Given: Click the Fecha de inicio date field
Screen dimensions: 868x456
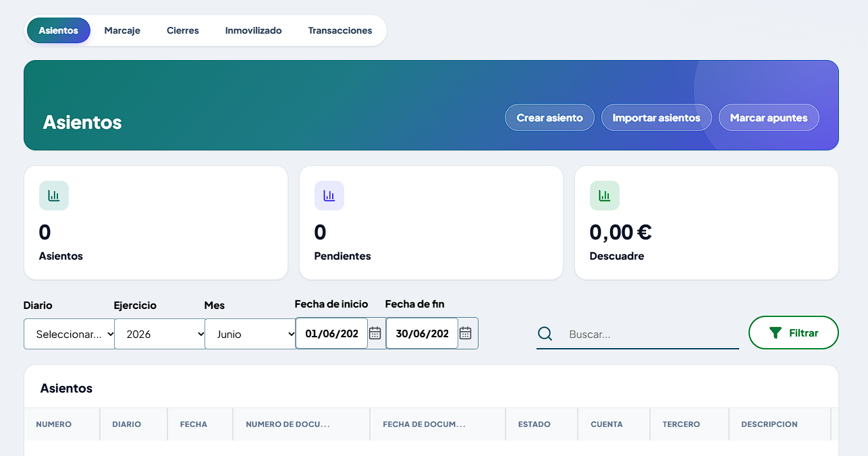Looking at the screenshot, I should (331, 333).
